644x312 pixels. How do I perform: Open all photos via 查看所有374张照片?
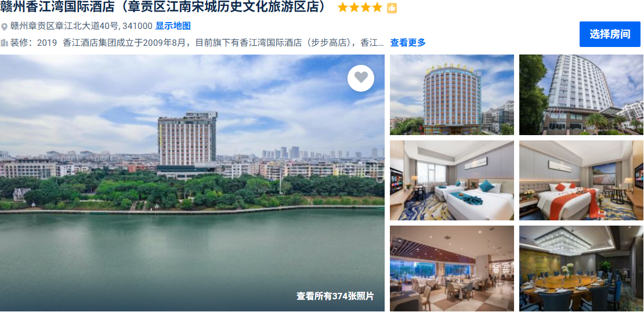coord(335,296)
